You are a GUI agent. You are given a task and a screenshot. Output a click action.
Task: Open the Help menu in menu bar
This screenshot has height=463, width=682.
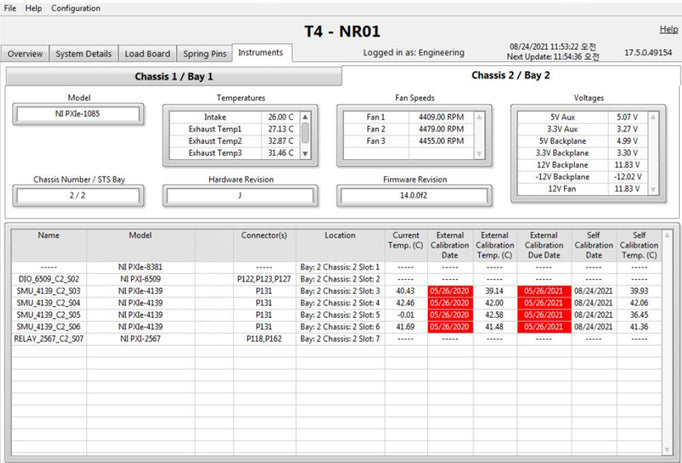point(33,8)
